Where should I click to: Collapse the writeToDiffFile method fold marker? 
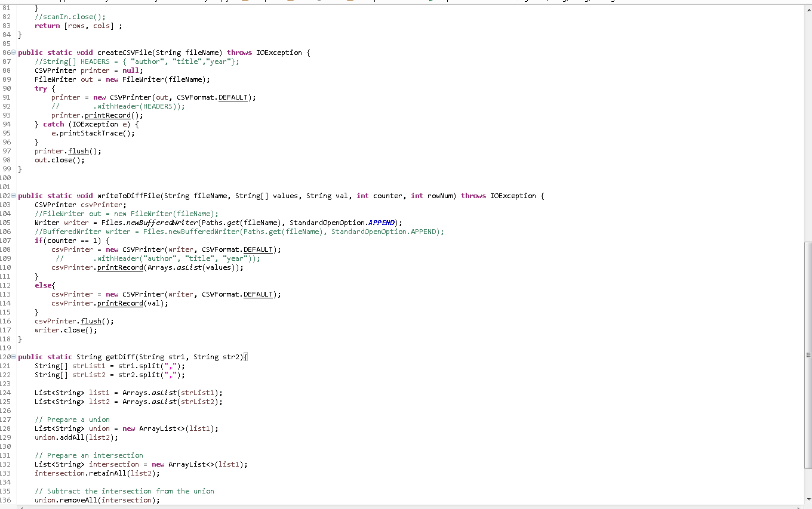(x=14, y=196)
